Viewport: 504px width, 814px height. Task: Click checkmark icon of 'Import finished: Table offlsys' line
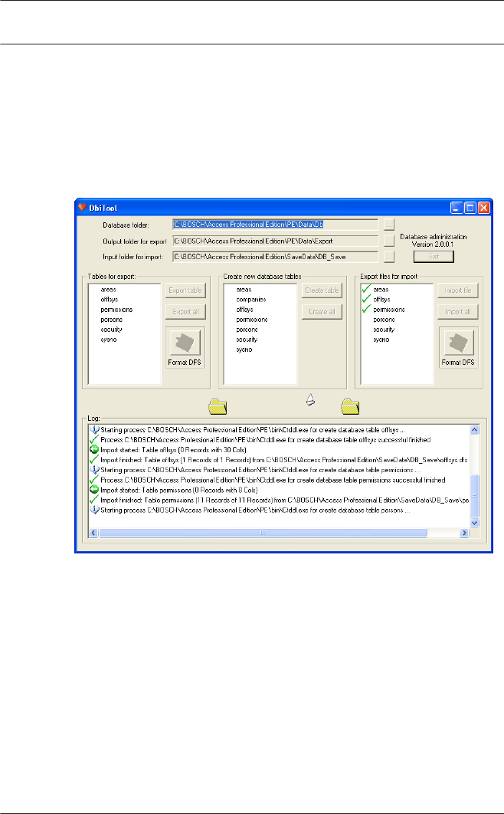click(94, 459)
